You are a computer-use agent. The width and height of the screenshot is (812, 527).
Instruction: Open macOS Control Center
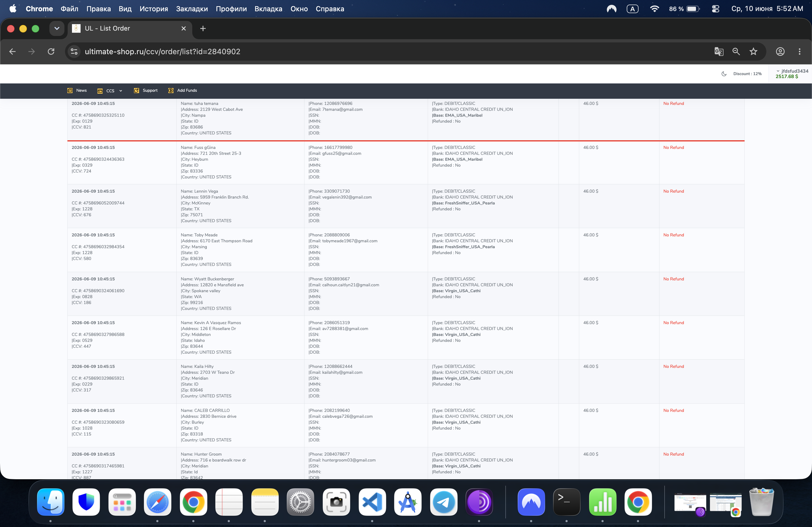[x=715, y=9]
